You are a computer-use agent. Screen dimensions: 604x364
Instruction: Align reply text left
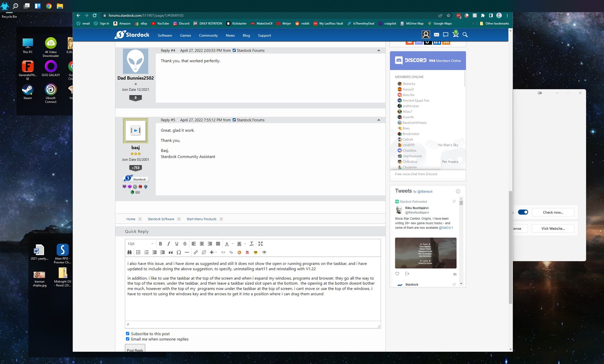[194, 244]
